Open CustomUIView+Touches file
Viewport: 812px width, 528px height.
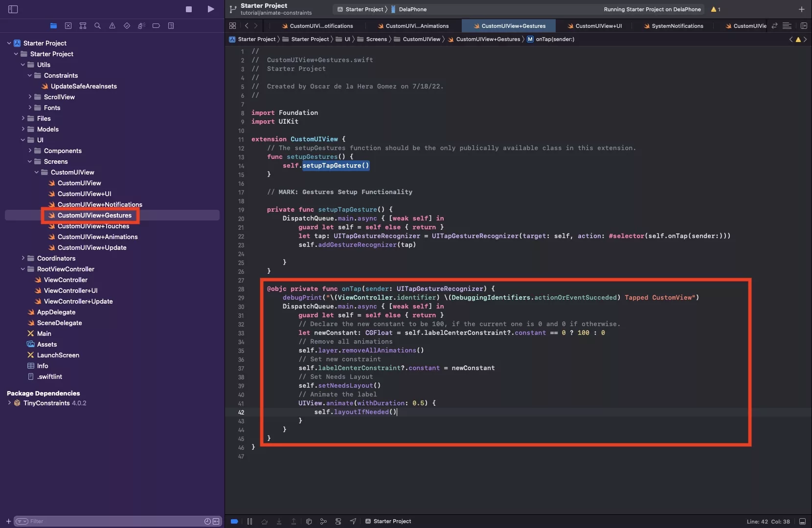[x=93, y=226]
